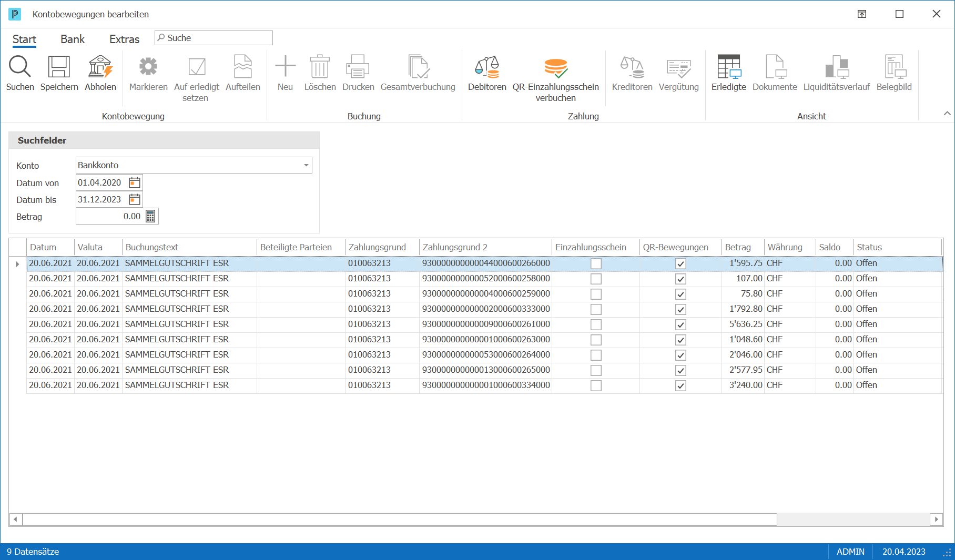Image resolution: width=955 pixels, height=560 pixels.
Task: Open calculator for Betrag field
Action: [x=150, y=216]
